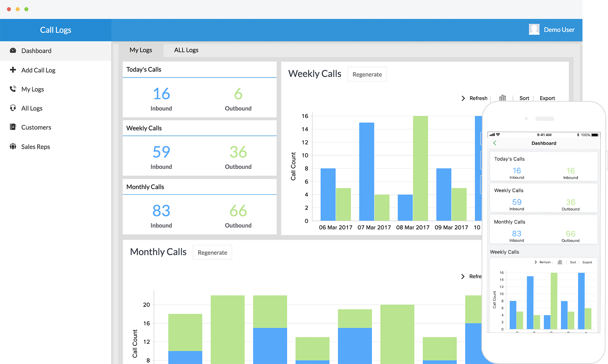Click Regenerate next to Monthly Calls heading
Screen dimensions: 608x364
coord(212,253)
